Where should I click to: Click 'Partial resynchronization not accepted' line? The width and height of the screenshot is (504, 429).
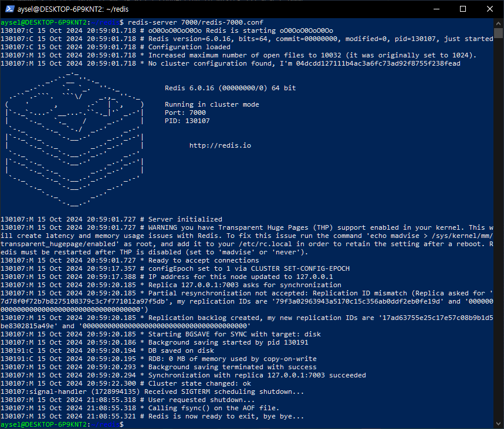247,301
